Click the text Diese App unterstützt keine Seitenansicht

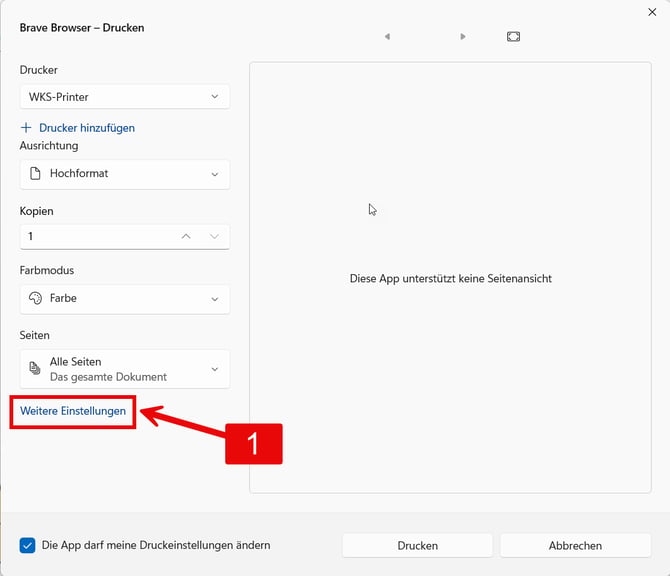451,279
